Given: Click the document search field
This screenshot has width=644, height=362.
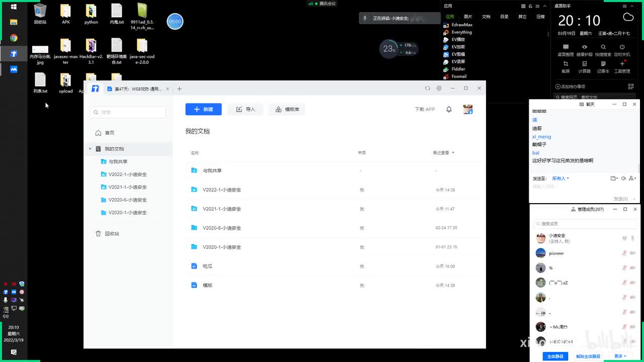Looking at the screenshot, I should pos(128,112).
